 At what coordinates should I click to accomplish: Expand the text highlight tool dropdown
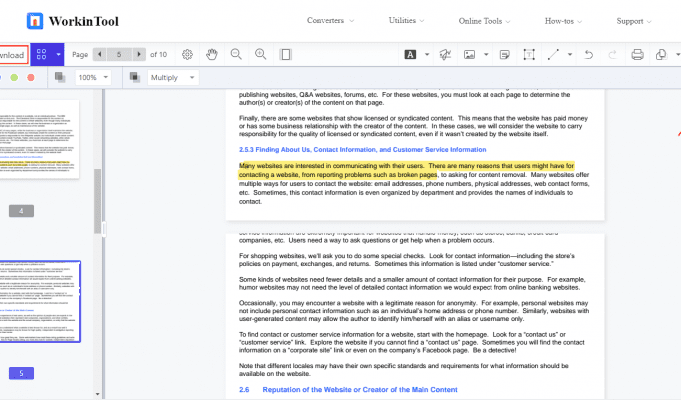pyautogui.click(x=427, y=54)
